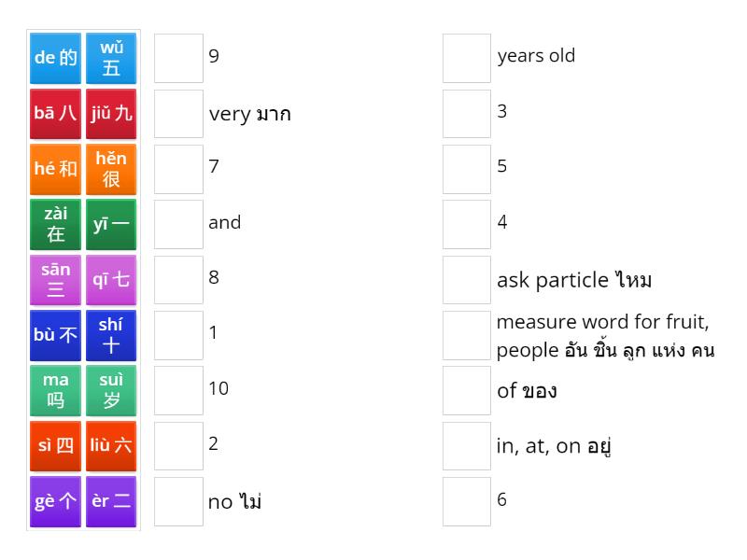The height and width of the screenshot is (560, 747).
Task: Select the 'suì 岁' tile
Action: tap(111, 390)
